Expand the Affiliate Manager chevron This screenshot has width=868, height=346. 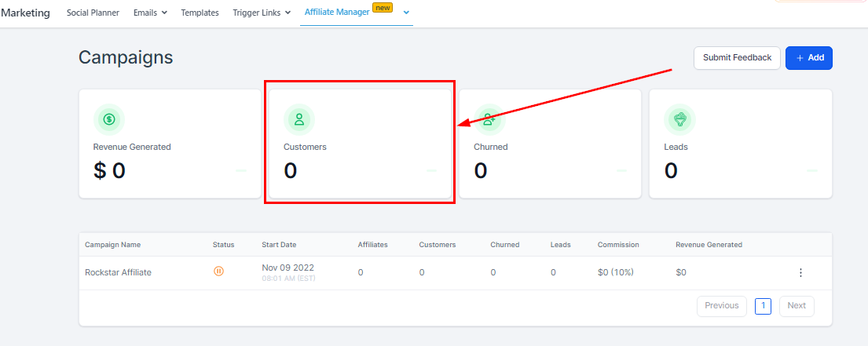(406, 13)
